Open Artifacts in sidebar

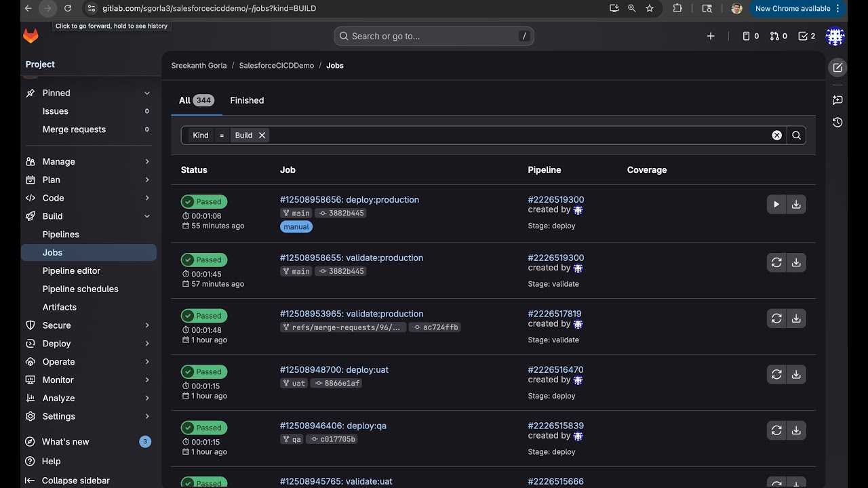click(x=89, y=307)
